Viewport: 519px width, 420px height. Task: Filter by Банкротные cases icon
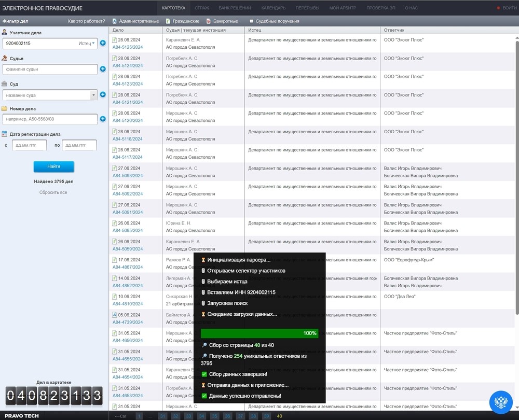[208, 21]
